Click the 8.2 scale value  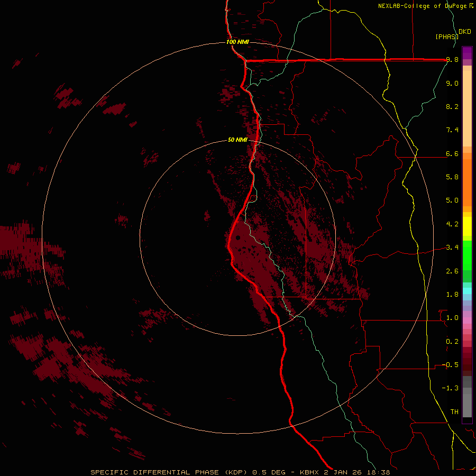452,106
